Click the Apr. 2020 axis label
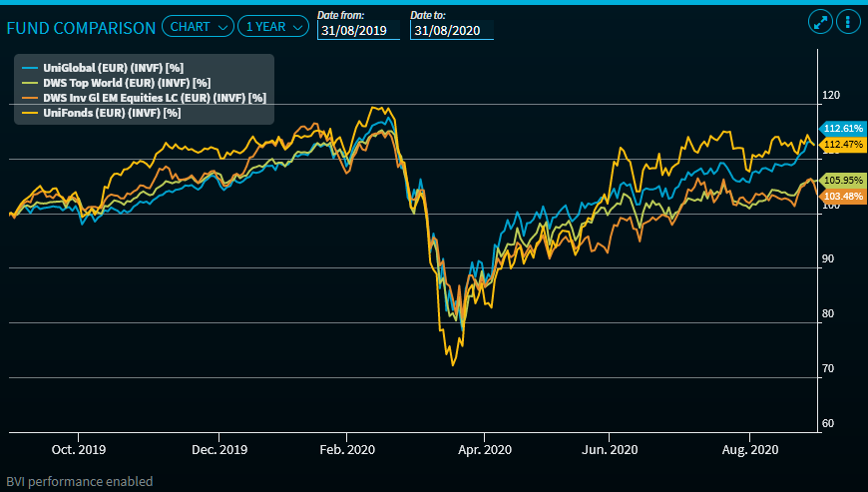 tap(483, 450)
